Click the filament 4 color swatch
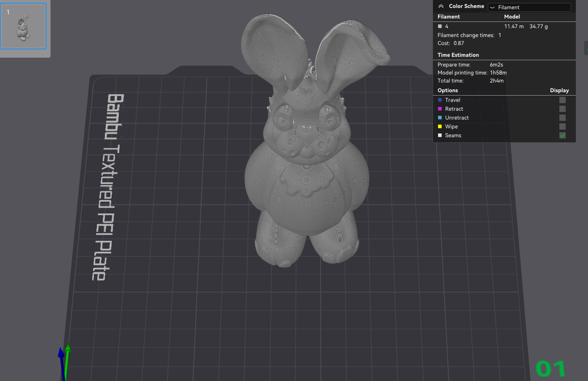This screenshot has width=588, height=381. click(x=440, y=26)
